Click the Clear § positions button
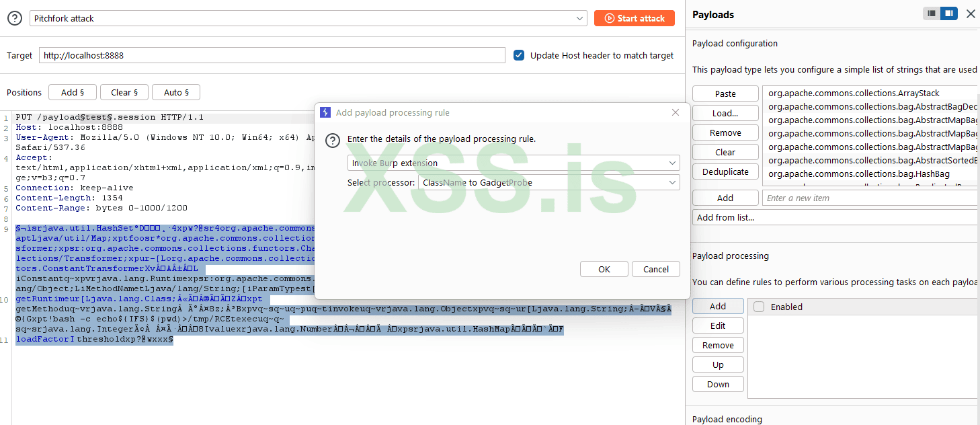980x425 pixels. pos(124,92)
